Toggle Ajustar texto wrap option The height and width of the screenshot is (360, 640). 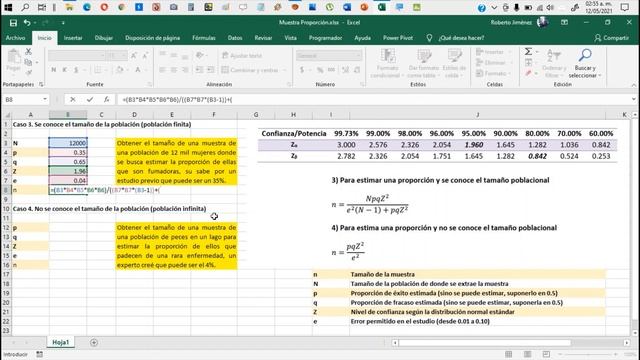[x=242, y=56]
